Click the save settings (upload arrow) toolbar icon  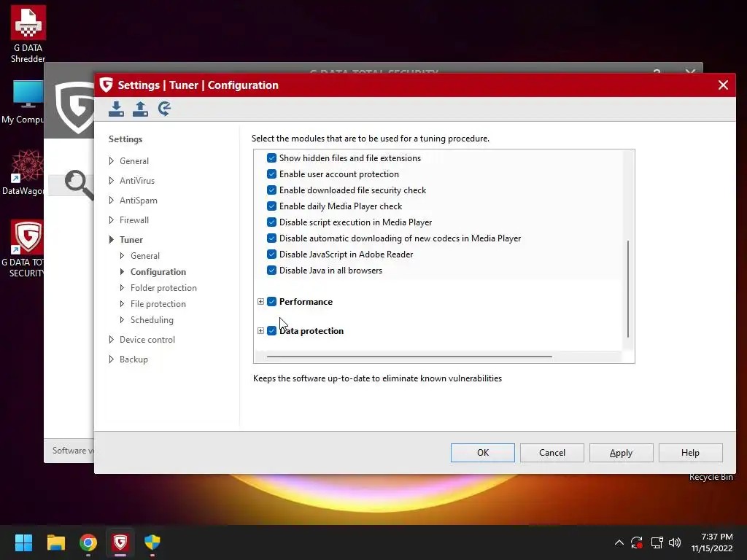140,109
